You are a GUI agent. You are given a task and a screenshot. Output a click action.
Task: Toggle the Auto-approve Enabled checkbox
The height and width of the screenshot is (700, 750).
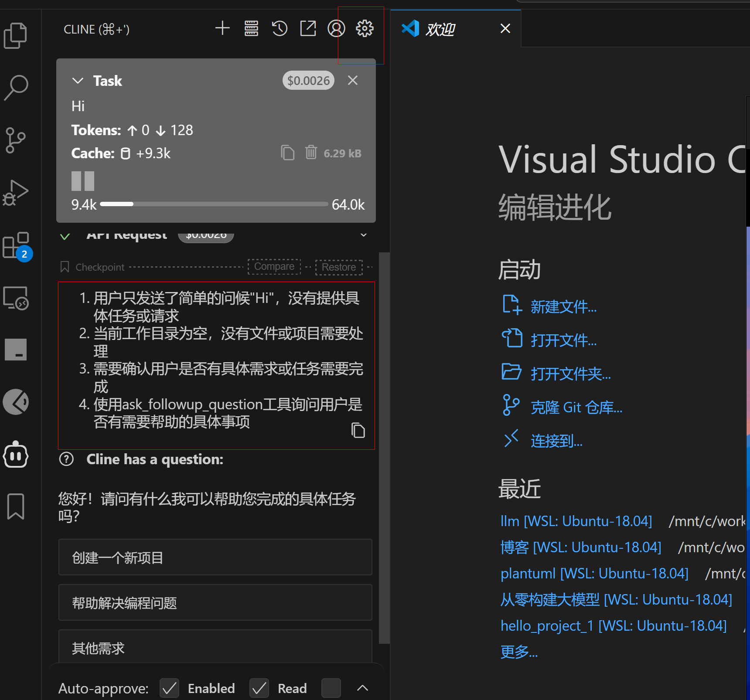(x=169, y=688)
